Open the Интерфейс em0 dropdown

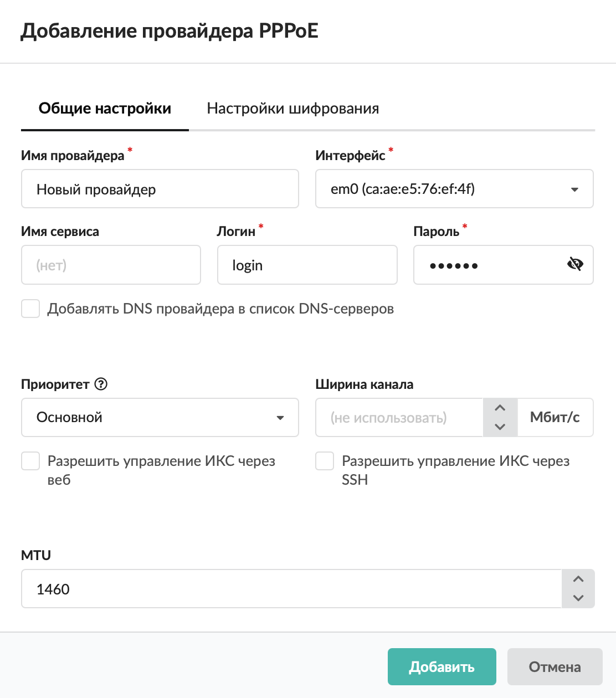click(x=454, y=189)
